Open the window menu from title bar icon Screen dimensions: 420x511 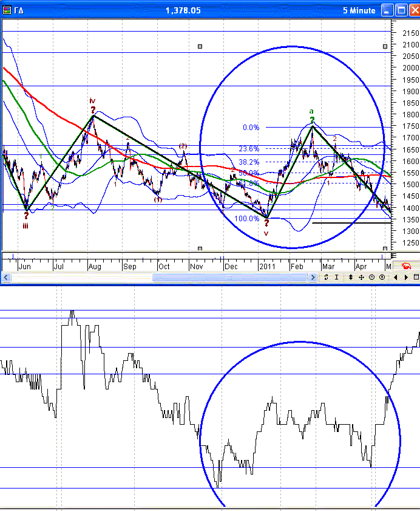tap(7, 10)
